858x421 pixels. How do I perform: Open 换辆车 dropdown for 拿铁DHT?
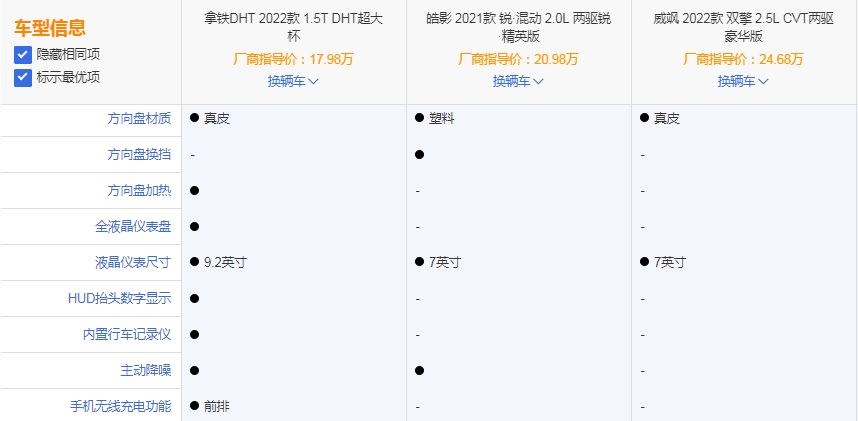tap(293, 81)
